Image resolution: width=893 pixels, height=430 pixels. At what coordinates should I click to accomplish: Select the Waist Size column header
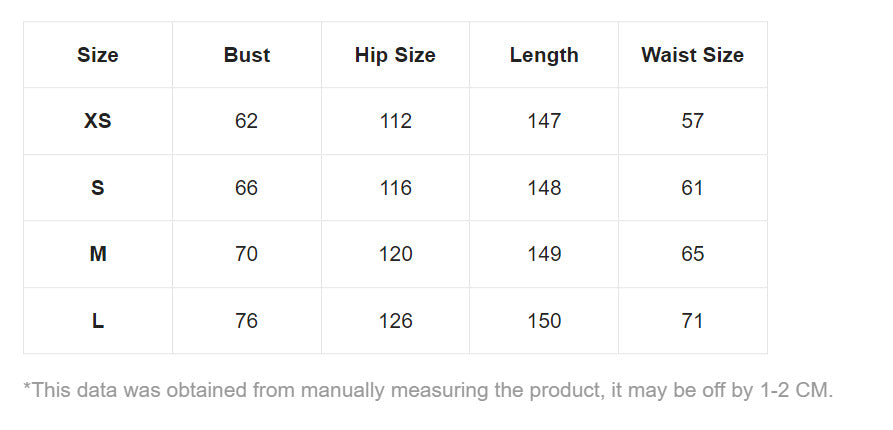(x=693, y=55)
